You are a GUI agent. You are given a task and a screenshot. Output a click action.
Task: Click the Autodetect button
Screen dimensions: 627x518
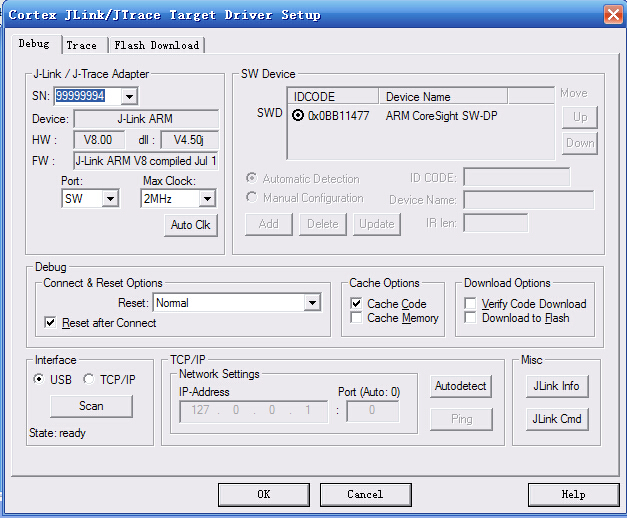point(461,386)
